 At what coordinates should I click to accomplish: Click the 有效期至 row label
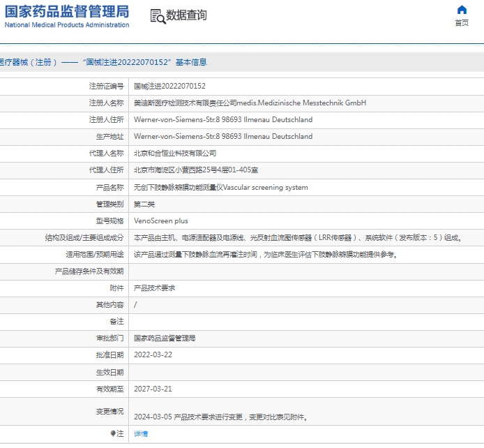(x=109, y=389)
